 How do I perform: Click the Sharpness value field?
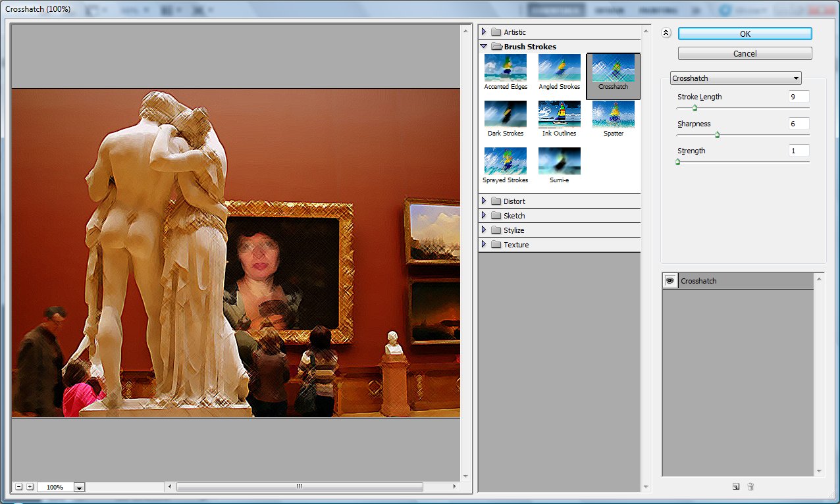799,124
